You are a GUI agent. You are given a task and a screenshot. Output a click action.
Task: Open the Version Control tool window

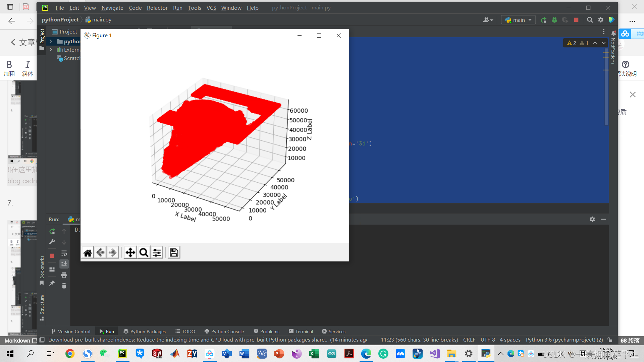click(71, 331)
